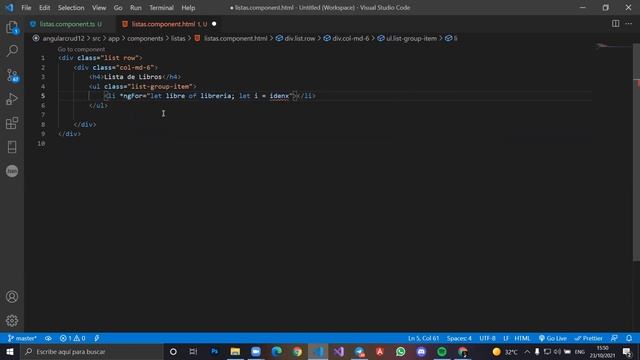
Task: Click the underlined word idenx in line 5
Action: (x=279, y=96)
